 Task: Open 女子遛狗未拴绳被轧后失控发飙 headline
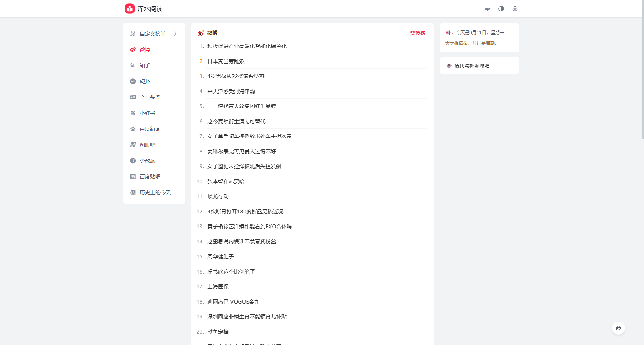(244, 166)
